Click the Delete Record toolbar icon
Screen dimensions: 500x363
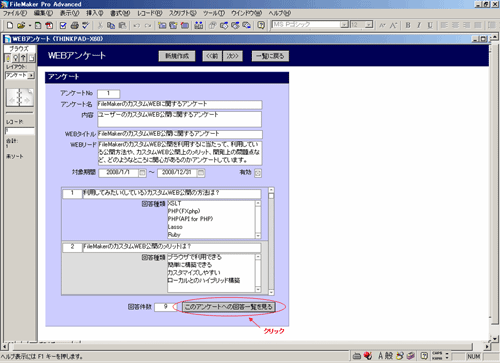[185, 25]
